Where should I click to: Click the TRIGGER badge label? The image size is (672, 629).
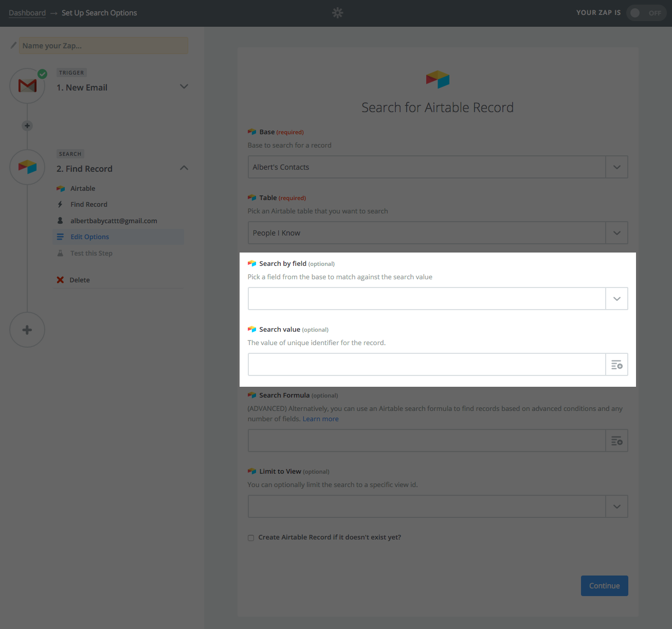pos(71,73)
